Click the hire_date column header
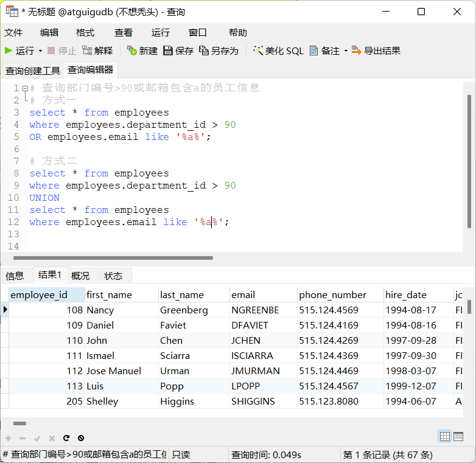The width and height of the screenshot is (476, 463). pos(419,294)
